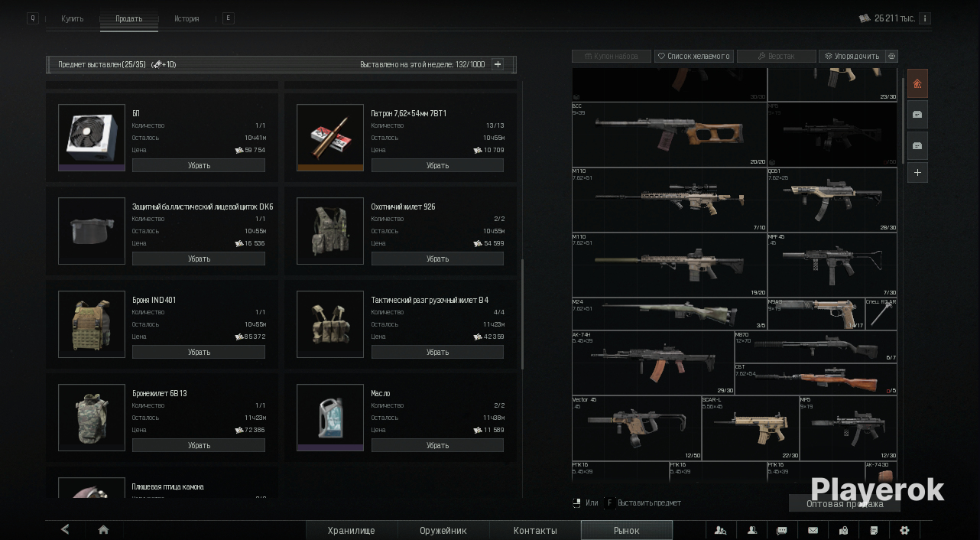The width and height of the screenshot is (980, 540).
Task: Open the map marker icon
Action: (843, 530)
